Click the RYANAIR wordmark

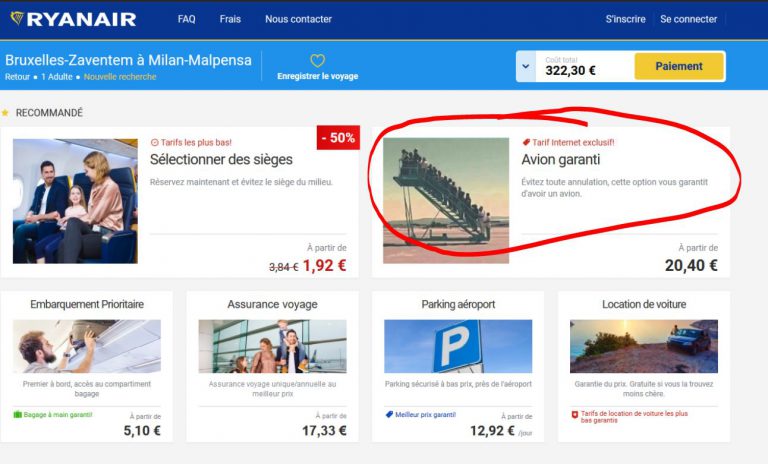tap(81, 19)
